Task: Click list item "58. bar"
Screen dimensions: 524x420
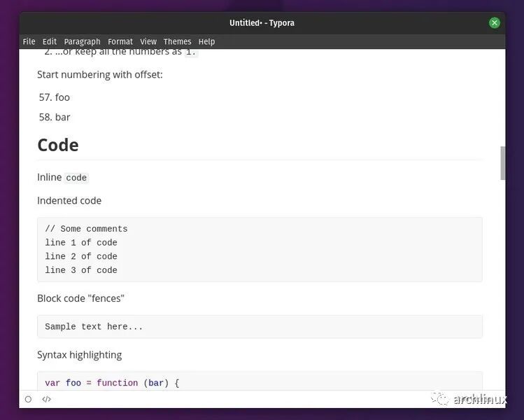Action: [55, 117]
